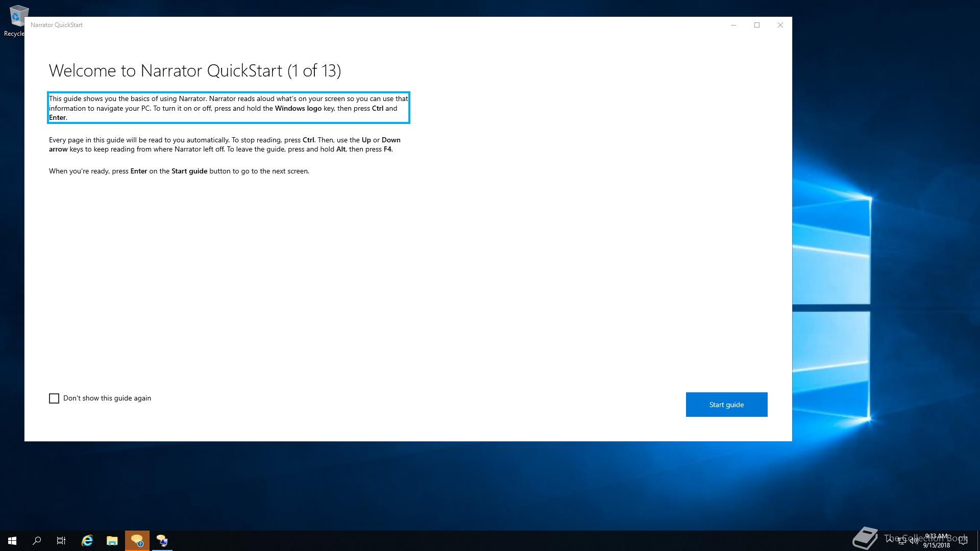This screenshot has height=551, width=980.
Task: Show hidden system tray icons
Action: [x=890, y=541]
